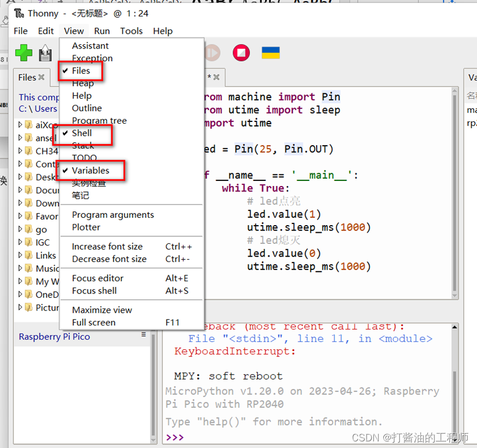The height and width of the screenshot is (448, 477).
Task: Open the Tools menu
Action: point(131,31)
